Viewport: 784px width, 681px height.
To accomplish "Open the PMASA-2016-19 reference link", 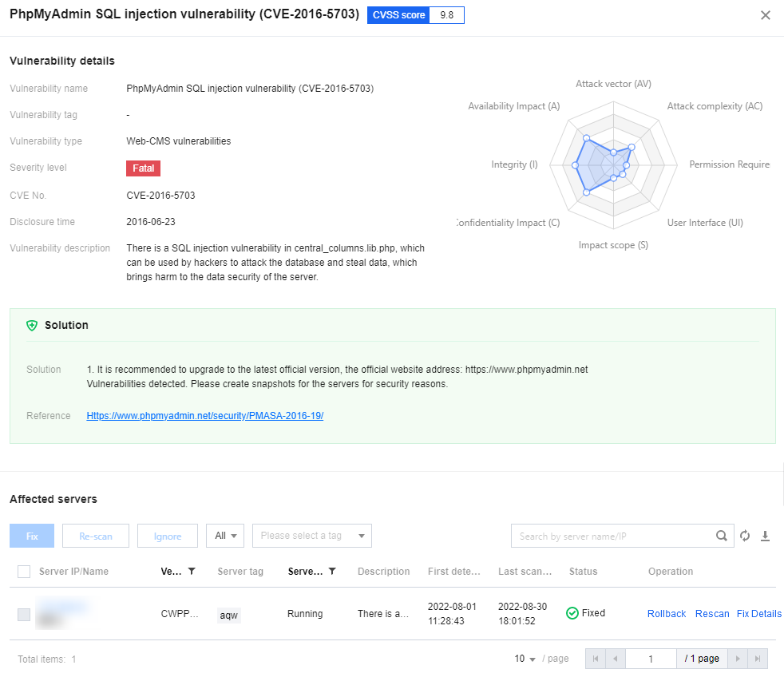I will tap(205, 416).
